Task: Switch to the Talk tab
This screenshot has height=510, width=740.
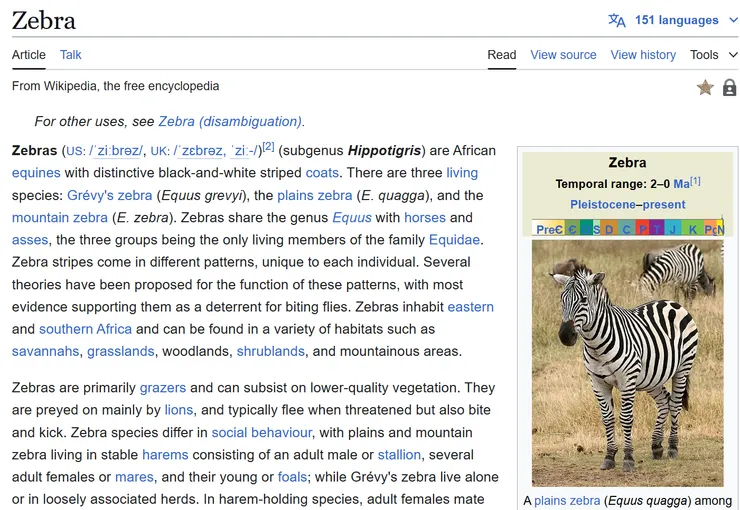Action: click(x=70, y=55)
